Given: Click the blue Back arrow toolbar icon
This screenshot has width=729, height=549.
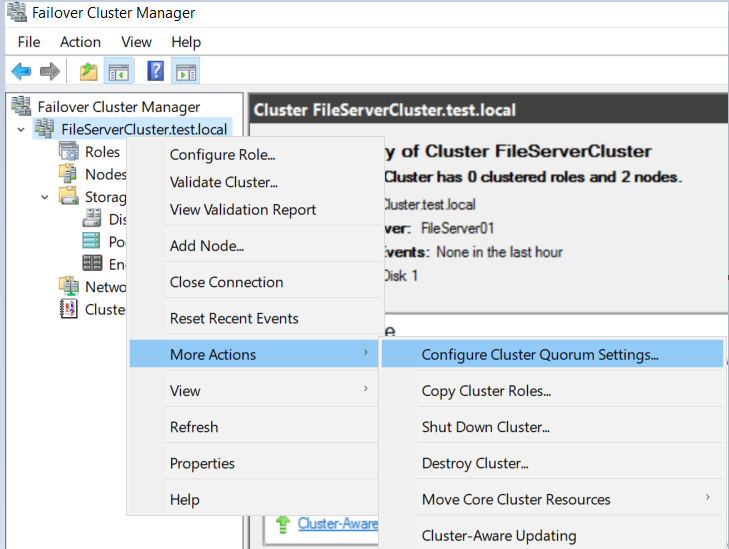Looking at the screenshot, I should click(x=21, y=71).
